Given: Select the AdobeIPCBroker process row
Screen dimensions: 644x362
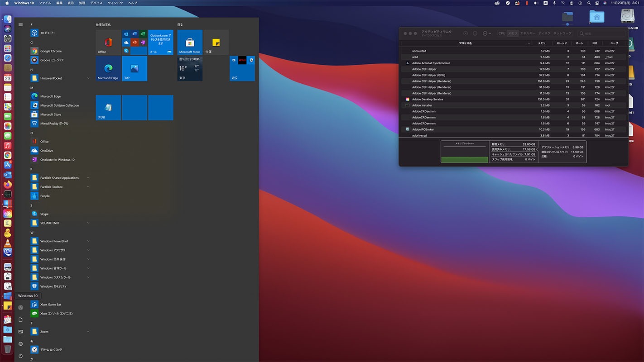Looking at the screenshot, I should pyautogui.click(x=514, y=129).
